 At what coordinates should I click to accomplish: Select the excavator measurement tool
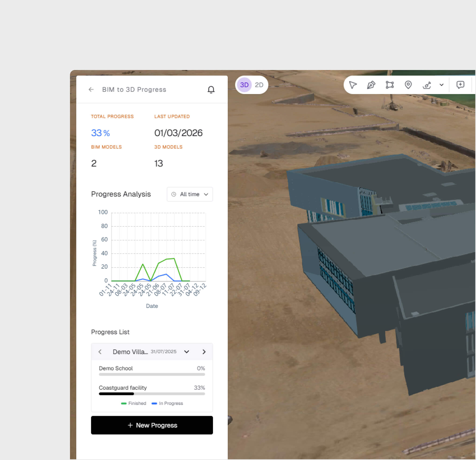click(427, 85)
